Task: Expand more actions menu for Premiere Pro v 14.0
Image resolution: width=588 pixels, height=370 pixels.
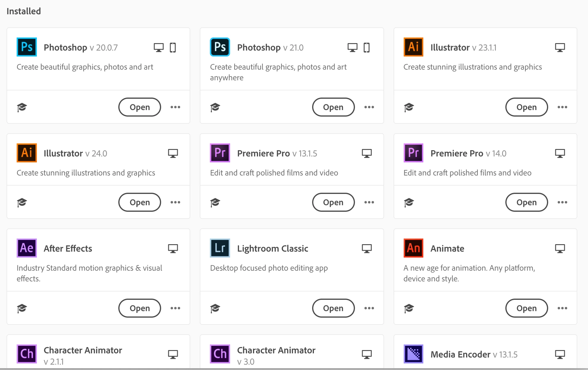Action: pos(562,202)
